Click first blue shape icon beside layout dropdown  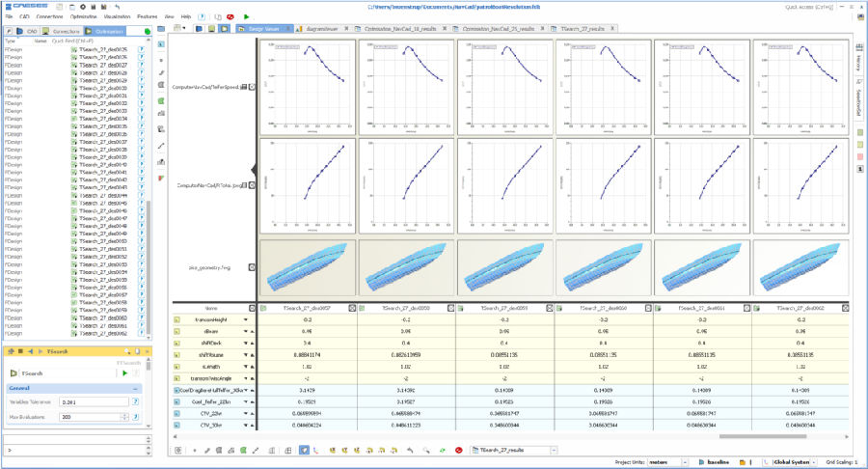click(199, 28)
